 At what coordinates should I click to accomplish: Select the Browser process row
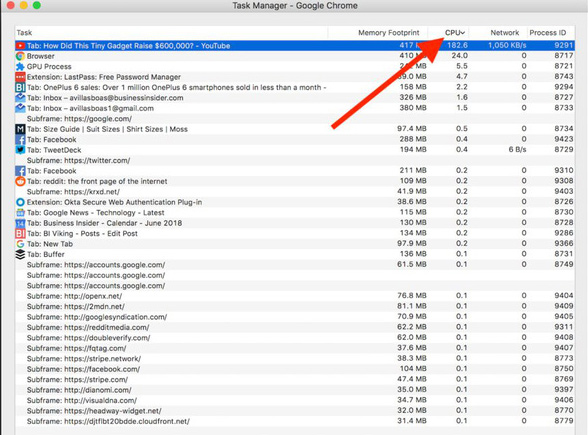pos(295,56)
